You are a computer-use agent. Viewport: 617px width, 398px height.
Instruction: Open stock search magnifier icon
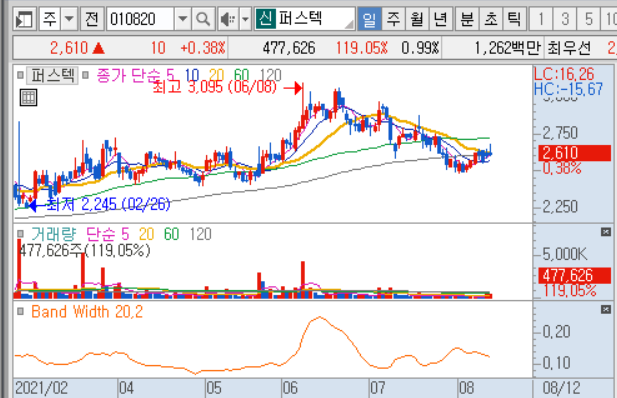[203, 19]
